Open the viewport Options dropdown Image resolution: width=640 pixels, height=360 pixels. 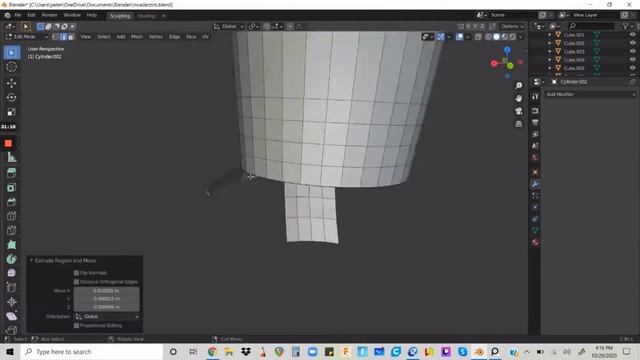tap(512, 27)
